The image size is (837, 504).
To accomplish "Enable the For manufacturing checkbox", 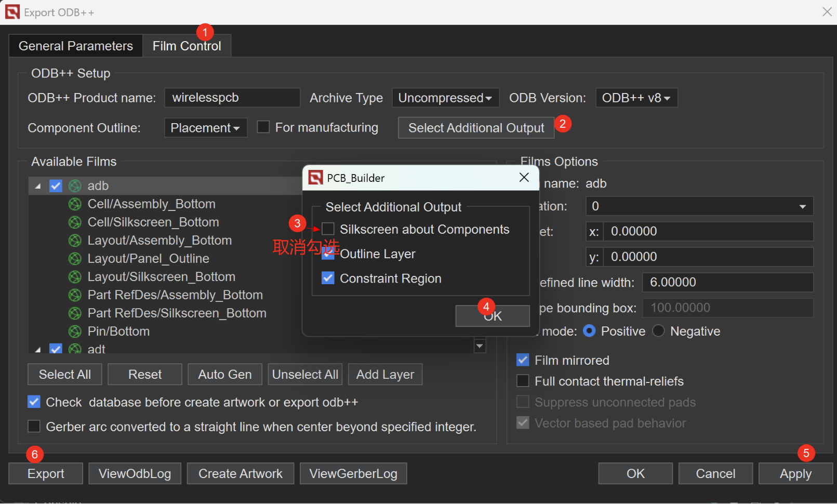I will click(263, 127).
